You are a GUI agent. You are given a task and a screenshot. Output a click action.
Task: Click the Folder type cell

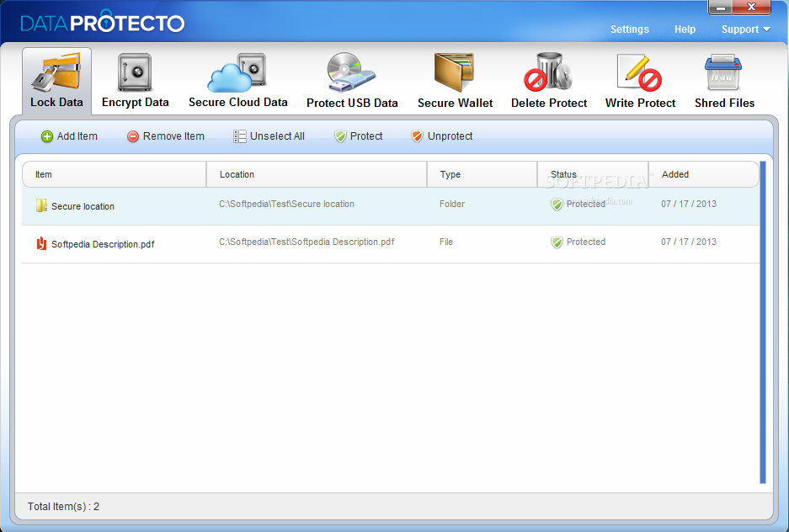(452, 205)
